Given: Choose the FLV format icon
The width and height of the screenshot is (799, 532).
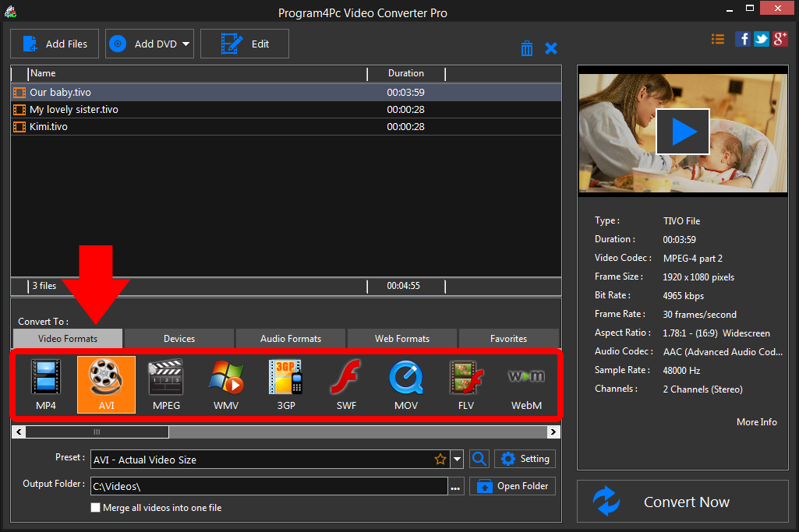Looking at the screenshot, I should pos(465,384).
